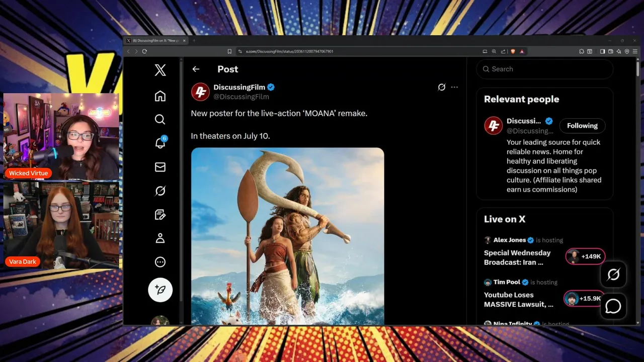Open the floating chat messages button
Image resolution: width=644 pixels, height=362 pixels.
click(x=613, y=306)
